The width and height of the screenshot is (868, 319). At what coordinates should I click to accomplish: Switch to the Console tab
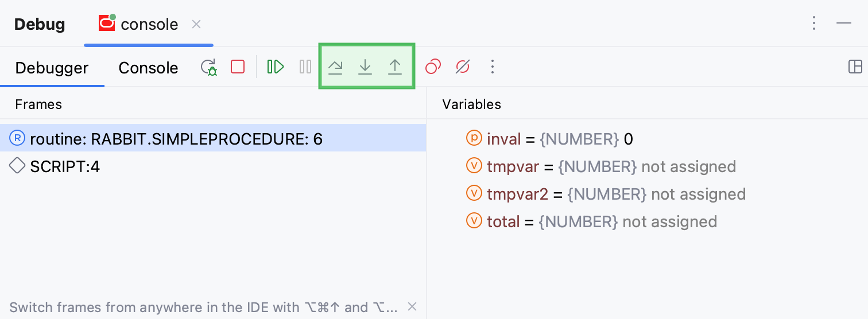[148, 68]
